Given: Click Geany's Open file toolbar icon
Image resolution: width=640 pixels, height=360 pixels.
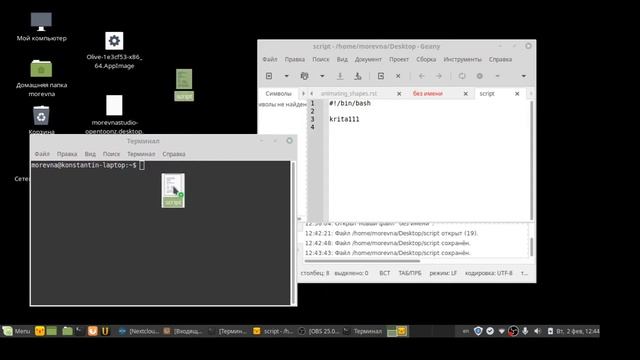Looking at the screenshot, I should (304, 76).
